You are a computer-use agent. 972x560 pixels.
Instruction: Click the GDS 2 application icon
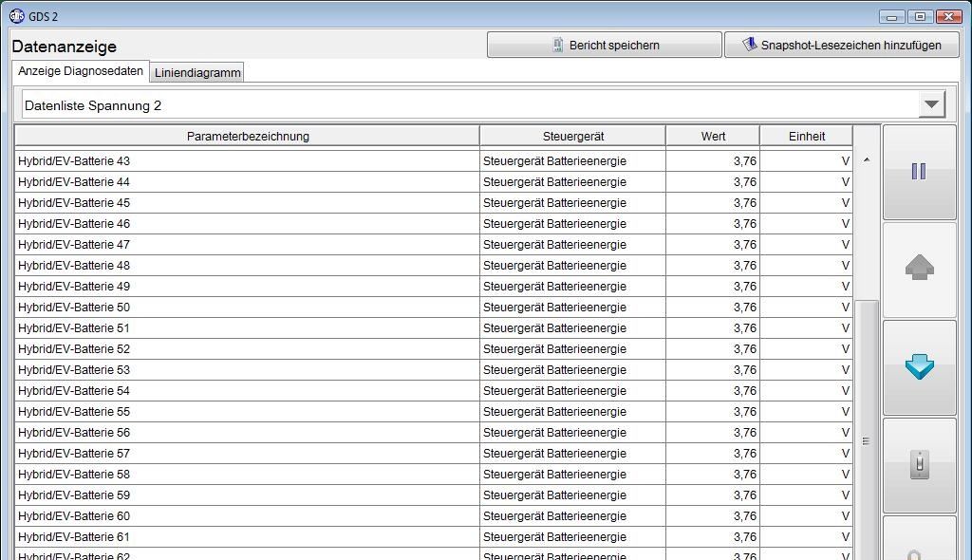16,16
